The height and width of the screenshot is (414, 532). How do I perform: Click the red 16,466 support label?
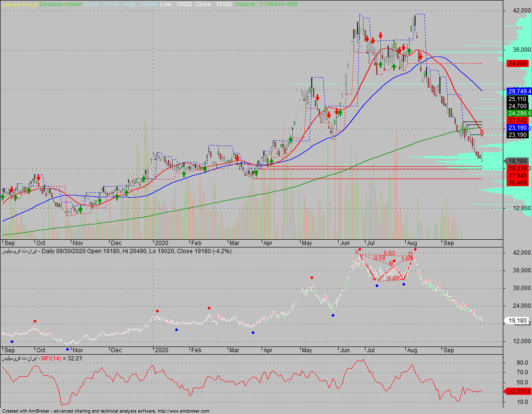click(x=518, y=183)
